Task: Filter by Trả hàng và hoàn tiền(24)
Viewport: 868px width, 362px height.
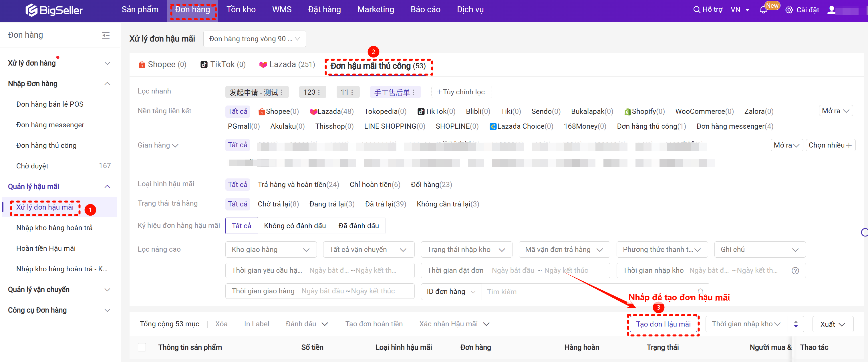Action: 298,184
